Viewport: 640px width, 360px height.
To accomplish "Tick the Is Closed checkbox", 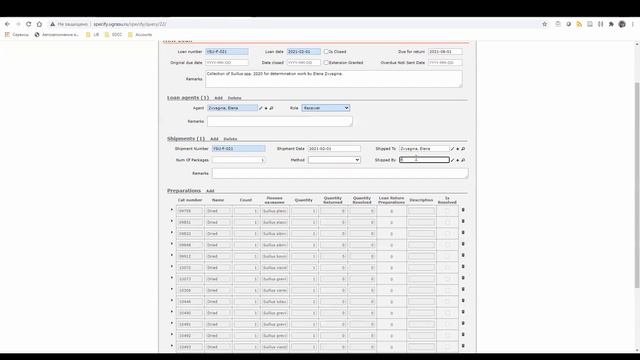I will coord(326,52).
